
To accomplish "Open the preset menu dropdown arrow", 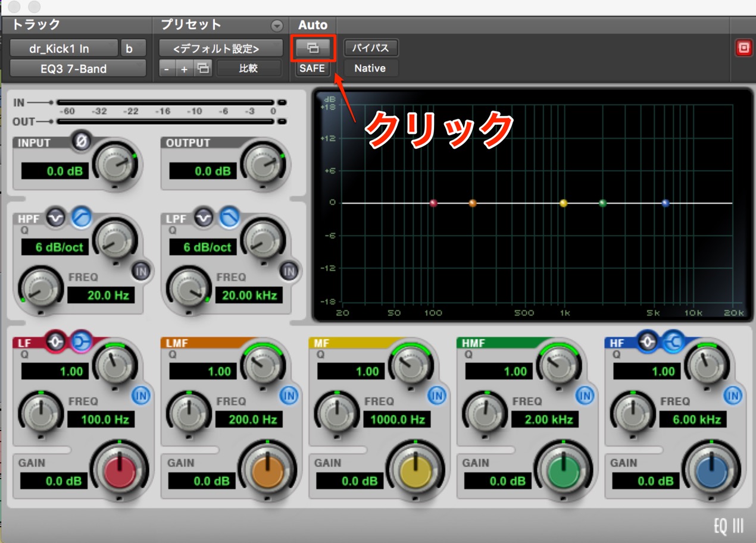I will pyautogui.click(x=277, y=26).
